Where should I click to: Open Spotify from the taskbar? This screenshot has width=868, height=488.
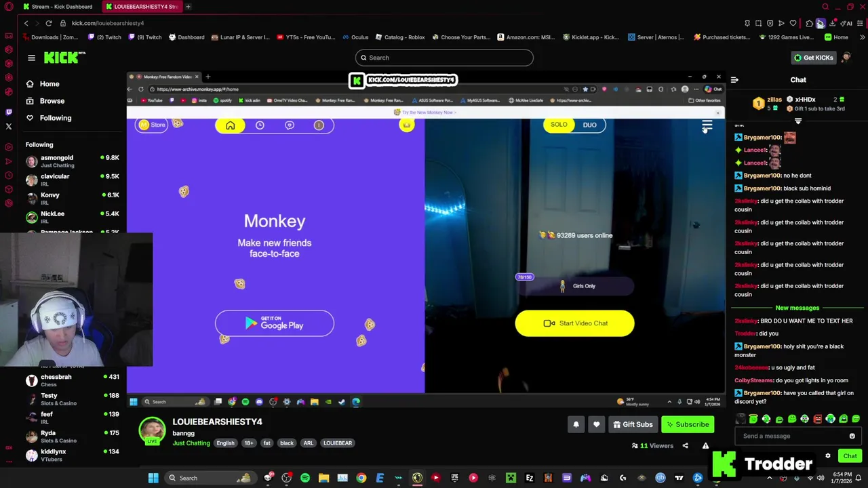(x=305, y=478)
